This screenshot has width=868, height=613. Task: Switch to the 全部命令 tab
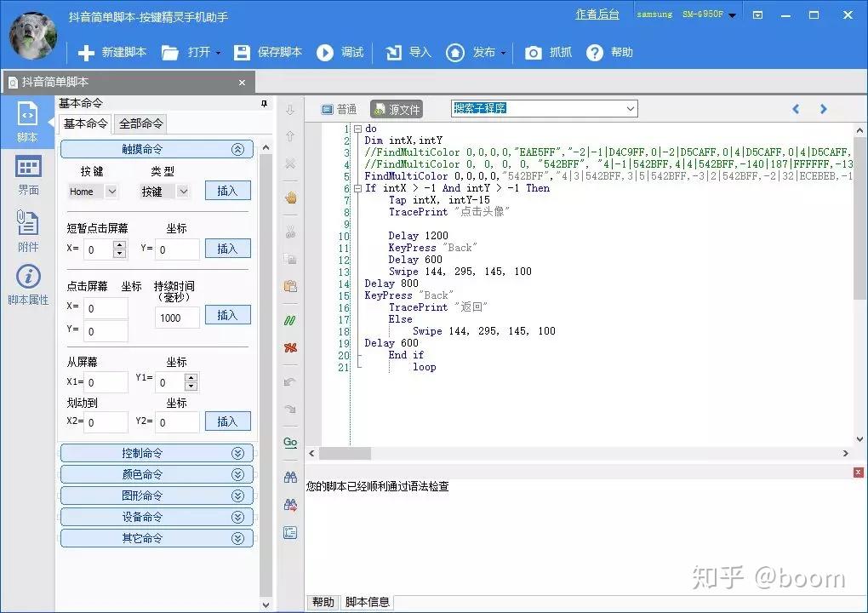click(x=141, y=123)
